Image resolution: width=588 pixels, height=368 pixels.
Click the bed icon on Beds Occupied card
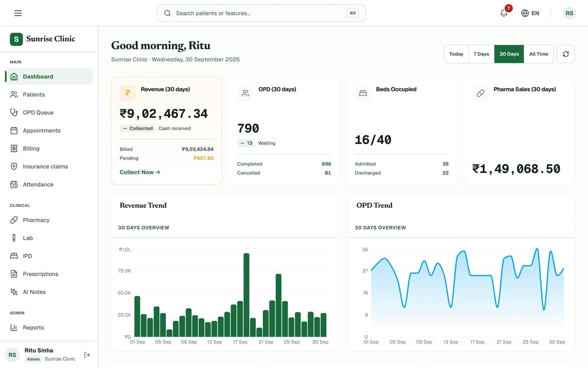[363, 93]
